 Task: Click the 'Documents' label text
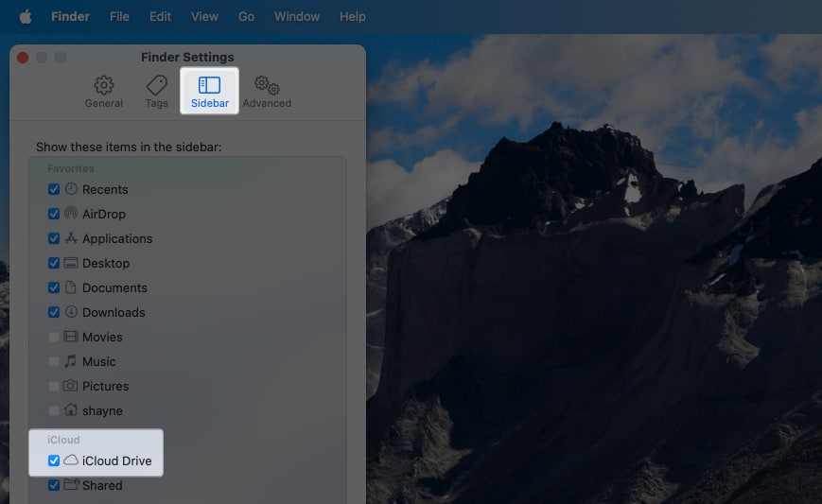coord(114,288)
